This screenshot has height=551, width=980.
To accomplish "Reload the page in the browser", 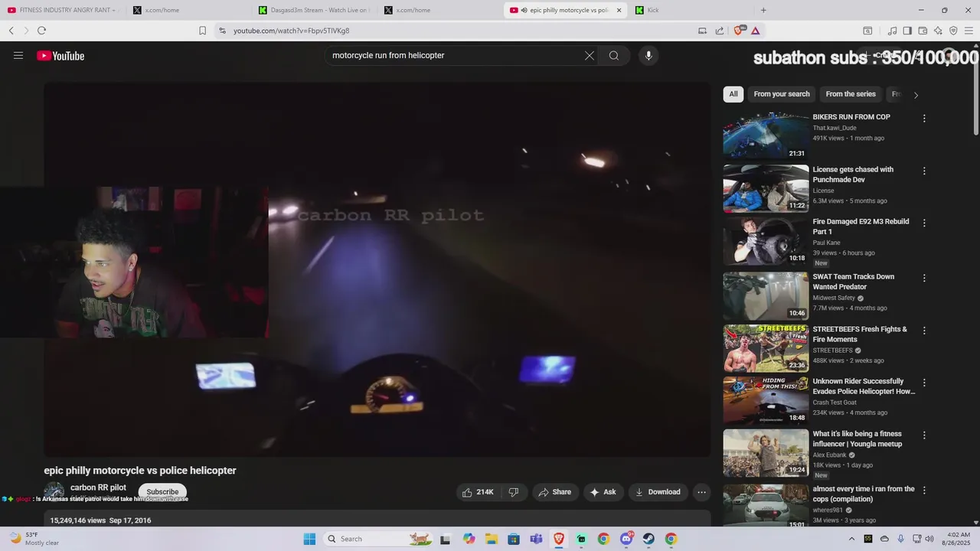I will pos(41,31).
